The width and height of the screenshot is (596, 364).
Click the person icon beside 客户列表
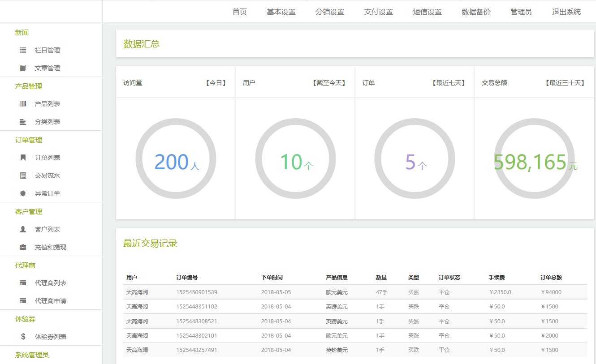click(23, 229)
